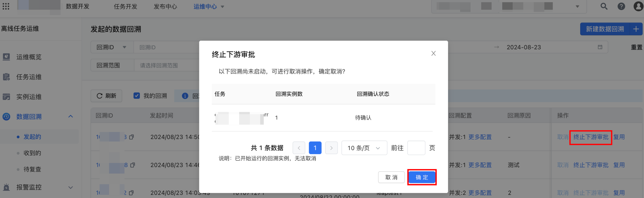Click the 刷新 refresh button
Screen dimensions: 644x198
click(106, 96)
